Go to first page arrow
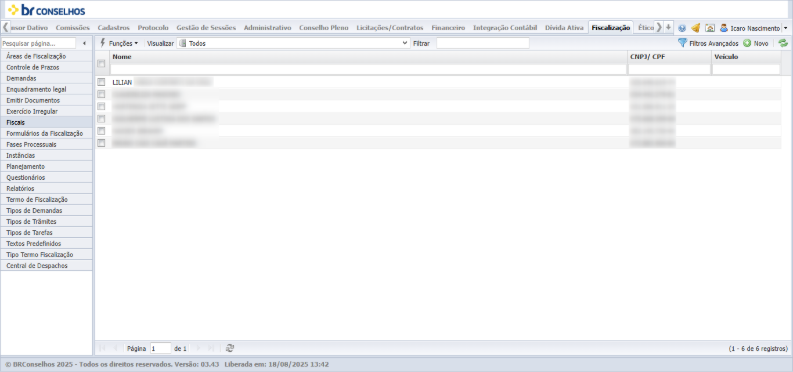This screenshot has width=793, height=372. (102, 348)
